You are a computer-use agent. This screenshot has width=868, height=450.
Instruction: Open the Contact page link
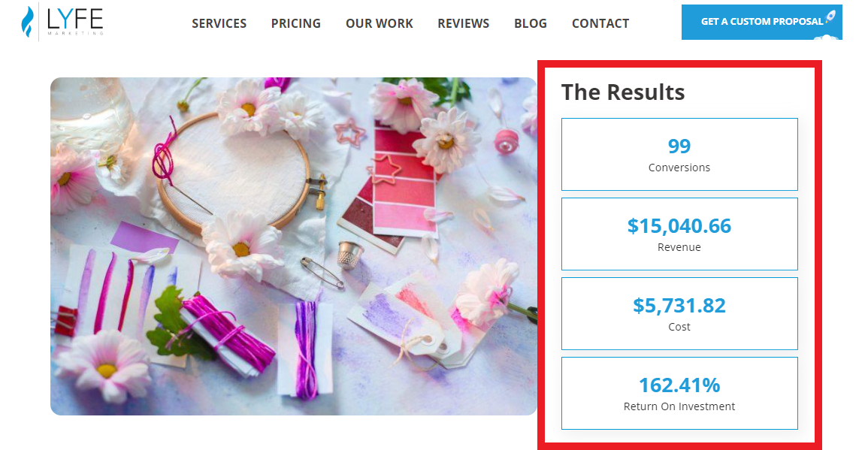click(x=600, y=23)
